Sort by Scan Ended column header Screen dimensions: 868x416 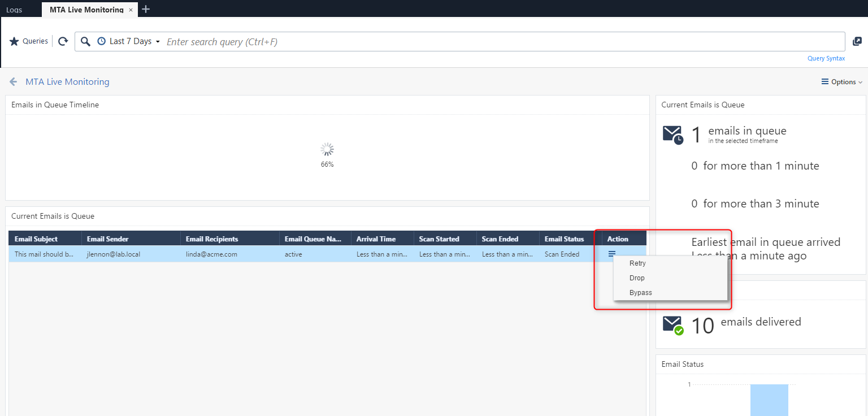[508, 239]
